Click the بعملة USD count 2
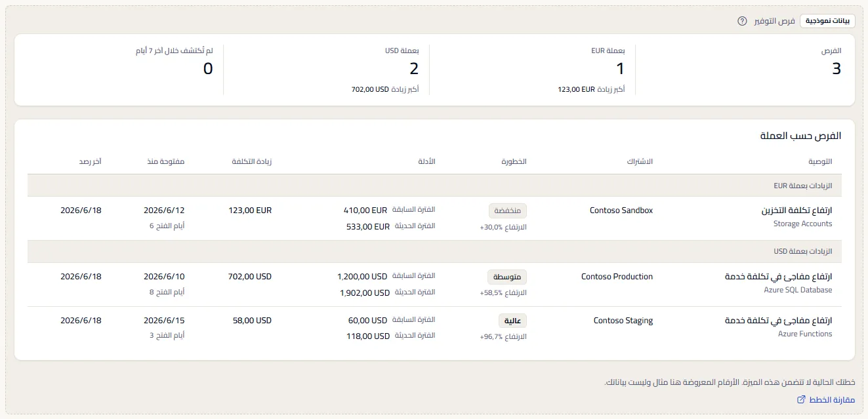The height and width of the screenshot is (419, 868). point(414,68)
